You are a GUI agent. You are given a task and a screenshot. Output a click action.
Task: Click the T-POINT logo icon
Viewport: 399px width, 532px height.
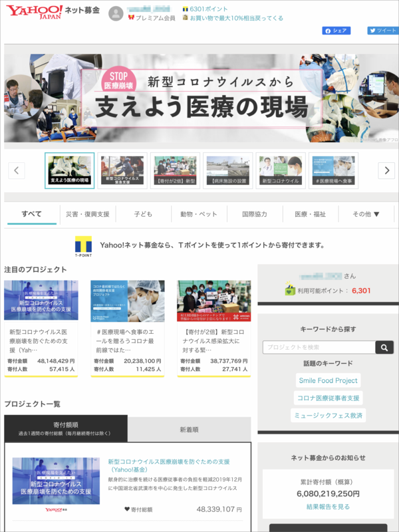83,246
